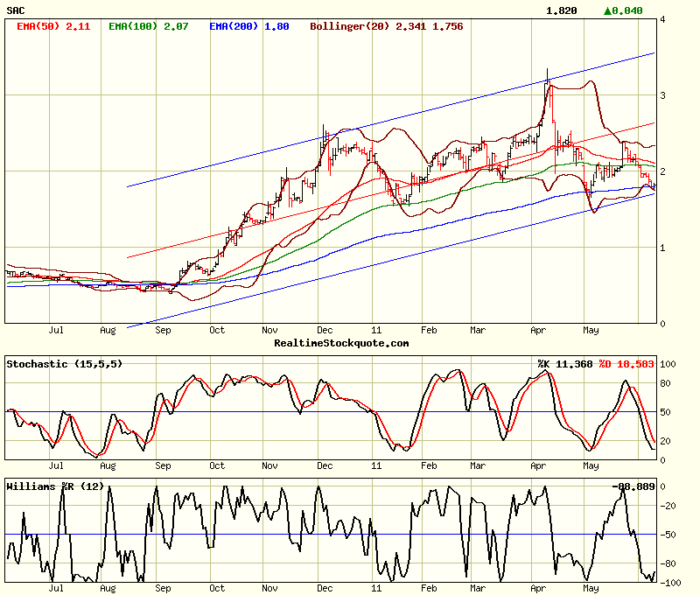Click the May label under the Stochastic chart
Viewport: 700px width, 595px height.
pos(591,465)
